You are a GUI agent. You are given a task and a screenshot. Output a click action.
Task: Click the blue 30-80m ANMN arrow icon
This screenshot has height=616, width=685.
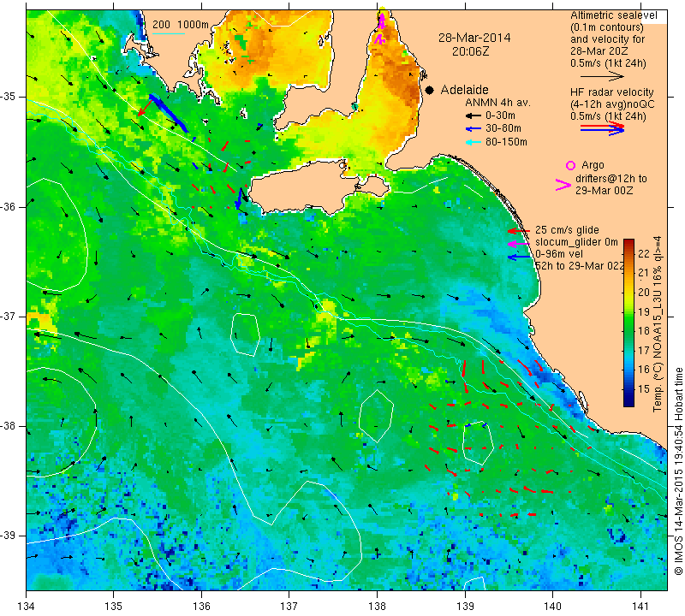474,129
